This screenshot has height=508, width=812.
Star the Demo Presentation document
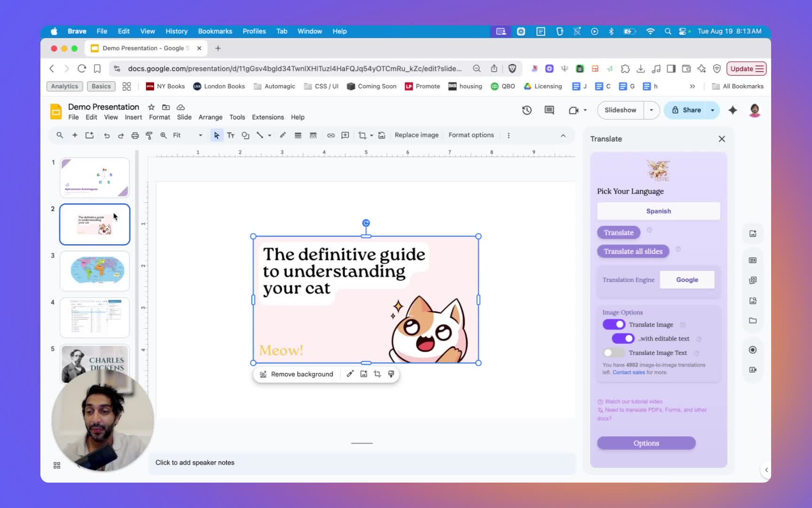[151, 107]
